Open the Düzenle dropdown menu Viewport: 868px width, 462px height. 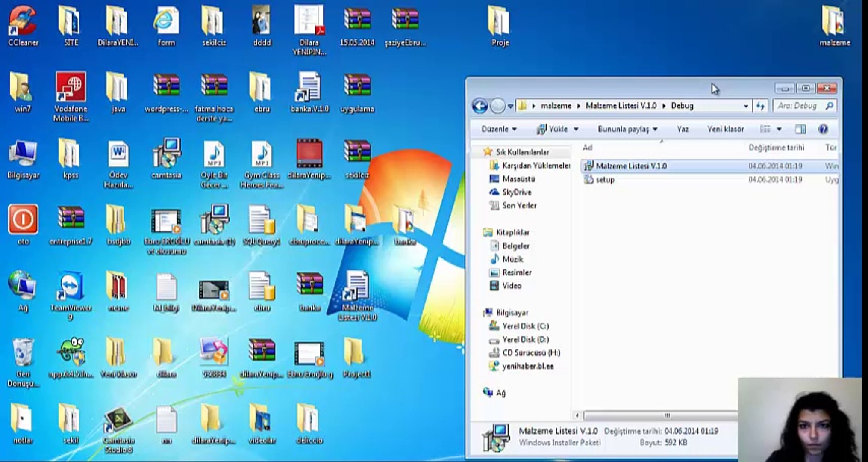(499, 129)
